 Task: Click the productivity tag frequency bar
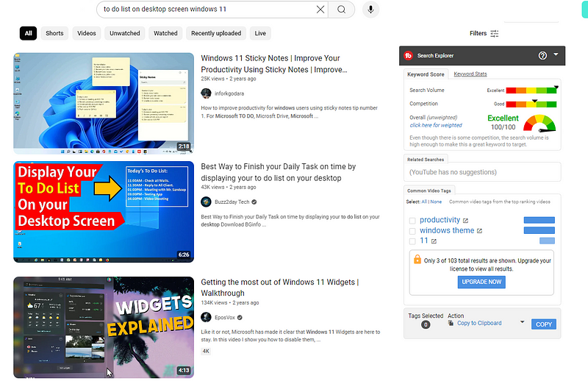coord(539,221)
